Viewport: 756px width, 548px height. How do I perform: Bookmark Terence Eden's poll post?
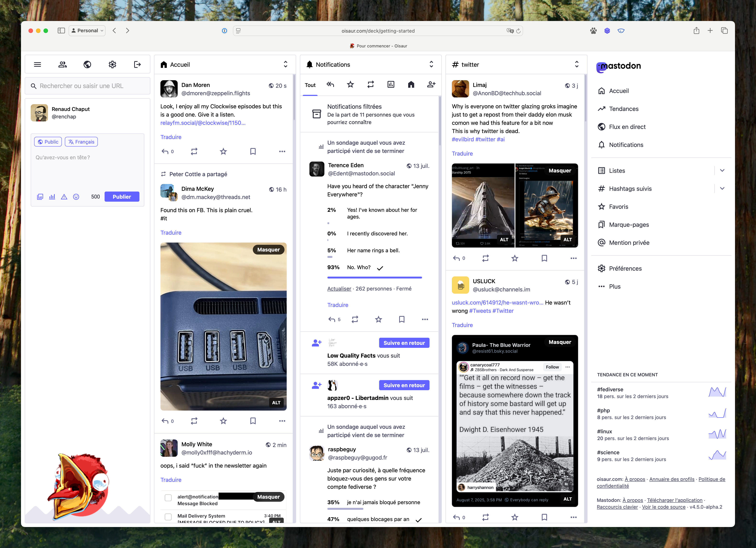[x=402, y=319]
